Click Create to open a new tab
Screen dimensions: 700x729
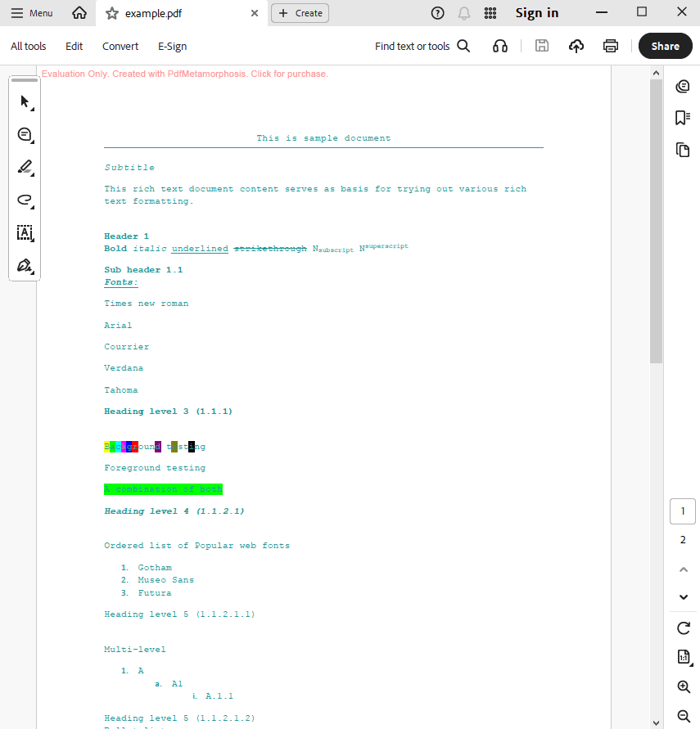(x=300, y=13)
